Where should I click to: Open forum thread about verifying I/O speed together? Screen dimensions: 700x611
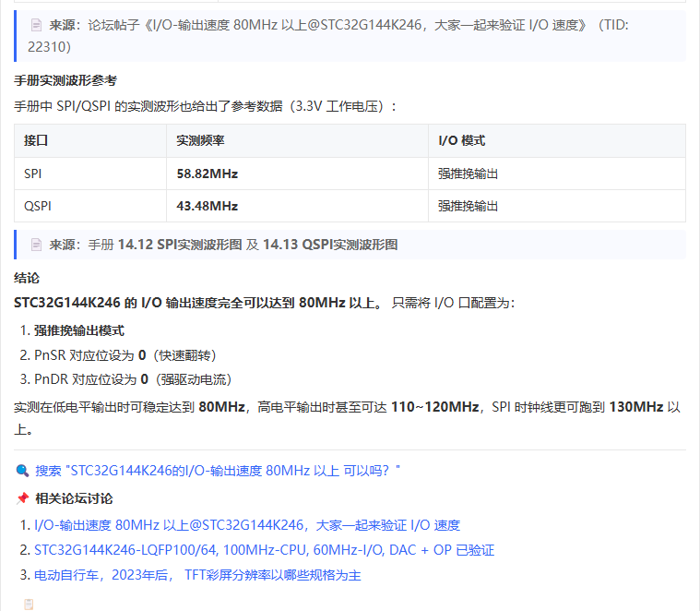pyautogui.click(x=247, y=525)
